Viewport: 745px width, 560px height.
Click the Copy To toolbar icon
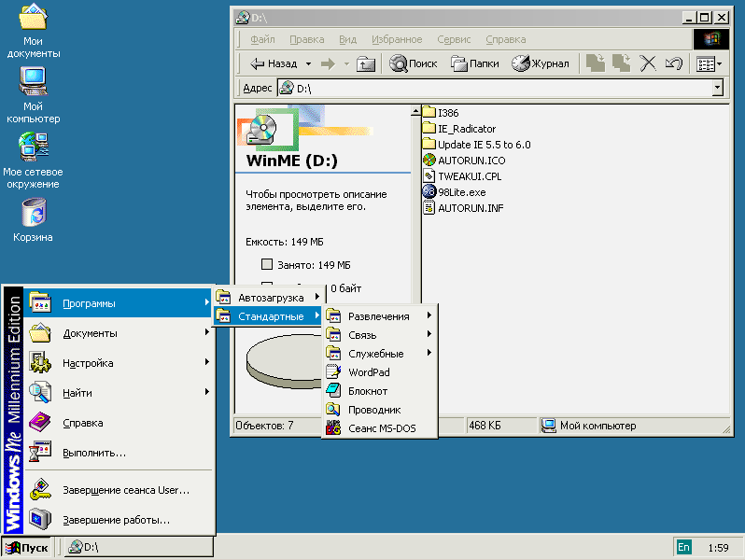point(622,63)
